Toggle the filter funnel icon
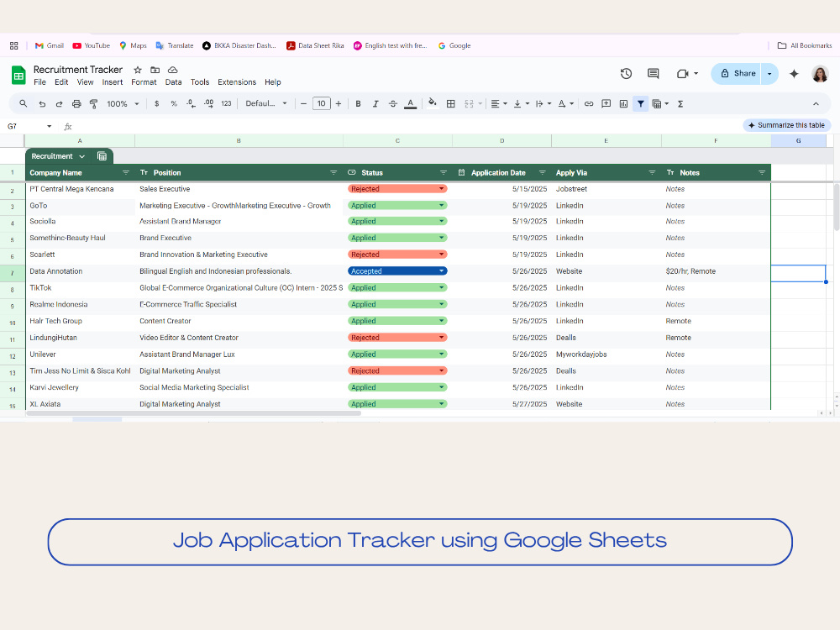The height and width of the screenshot is (630, 840). coord(641,104)
